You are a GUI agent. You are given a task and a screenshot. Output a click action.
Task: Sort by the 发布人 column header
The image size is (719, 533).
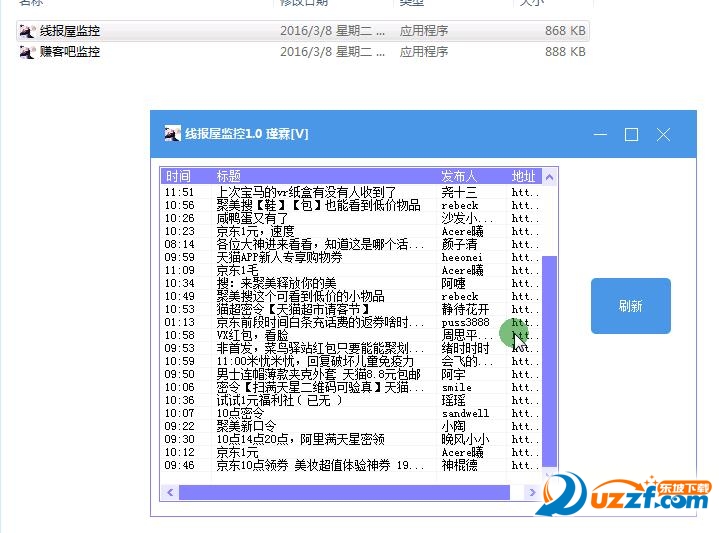(471, 176)
